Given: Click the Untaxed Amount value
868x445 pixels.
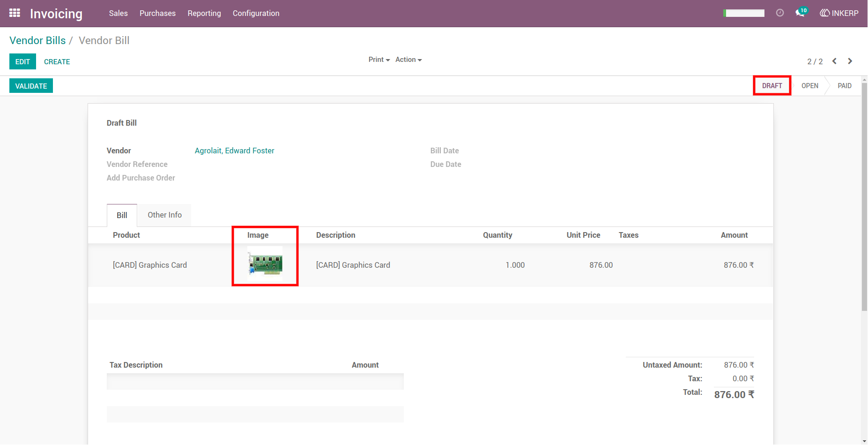Looking at the screenshot, I should 739,365.
